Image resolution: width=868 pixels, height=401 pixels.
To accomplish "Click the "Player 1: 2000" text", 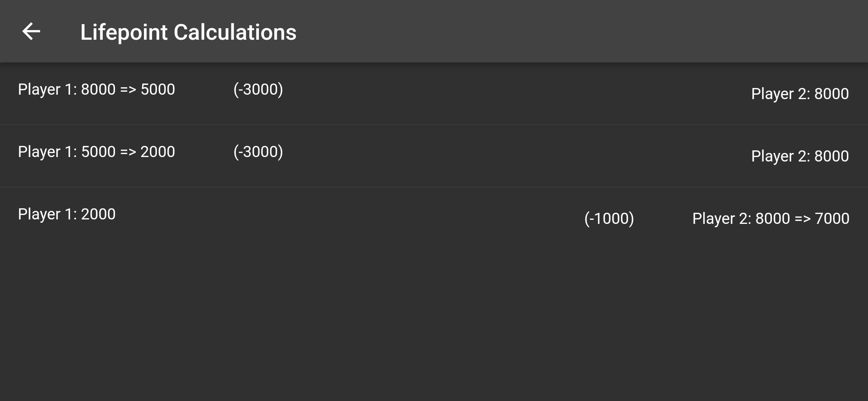I will click(67, 214).
